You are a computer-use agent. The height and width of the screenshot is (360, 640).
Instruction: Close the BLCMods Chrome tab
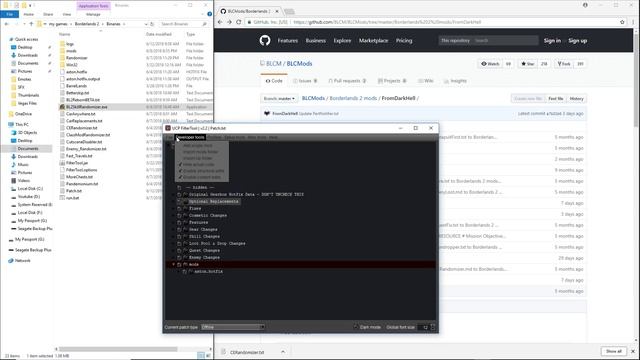pos(277,11)
